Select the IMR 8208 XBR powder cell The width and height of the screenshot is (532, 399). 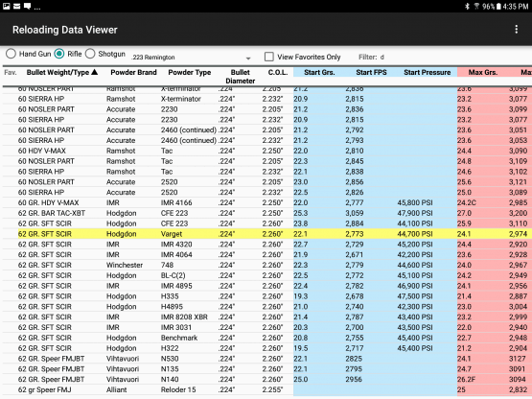pyautogui.click(x=184, y=317)
